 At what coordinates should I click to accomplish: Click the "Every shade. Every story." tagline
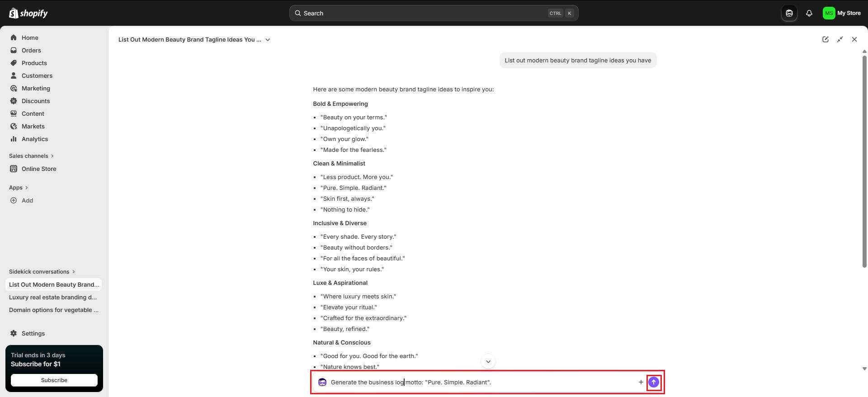(x=358, y=236)
